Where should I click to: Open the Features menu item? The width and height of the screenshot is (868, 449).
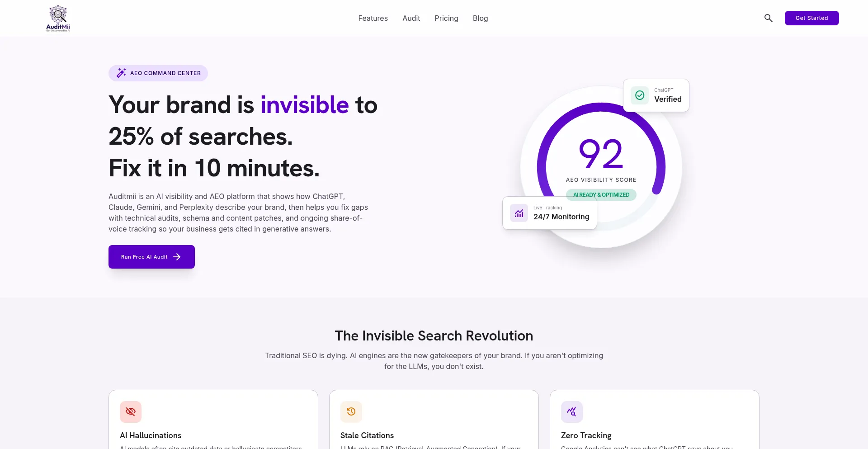coord(373,18)
